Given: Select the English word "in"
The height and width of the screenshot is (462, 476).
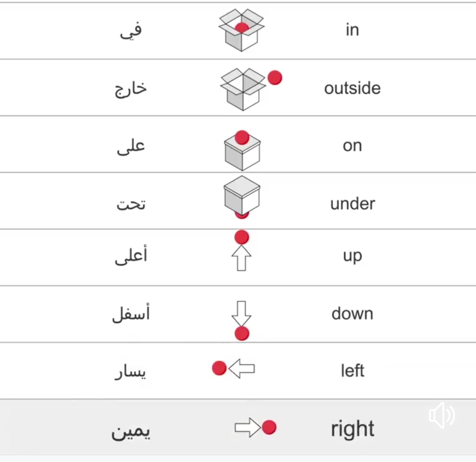Looking at the screenshot, I should pyautogui.click(x=352, y=30).
